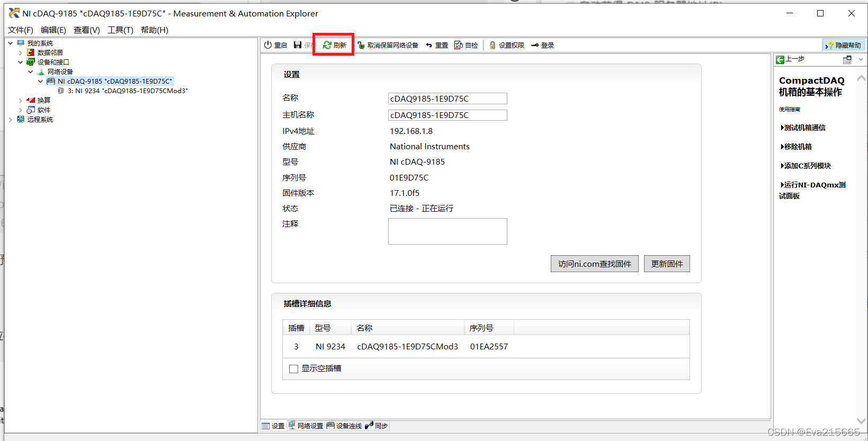Toggle the 显示空插槽 checkbox
The image size is (868, 441).
293,369
